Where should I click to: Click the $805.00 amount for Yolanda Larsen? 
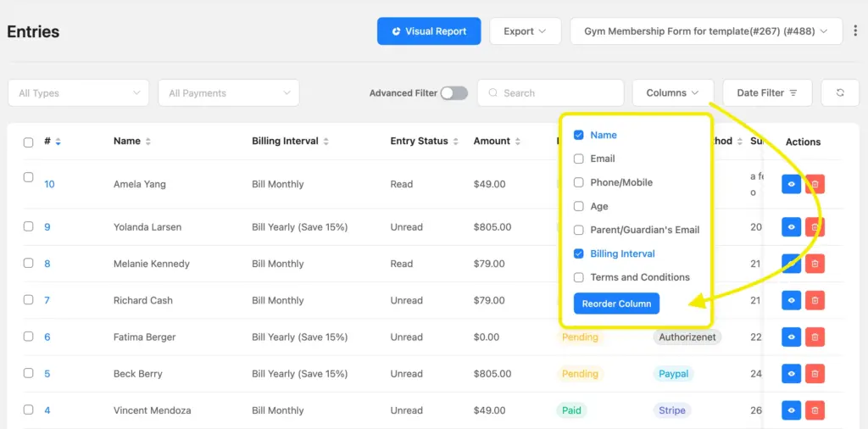click(492, 227)
